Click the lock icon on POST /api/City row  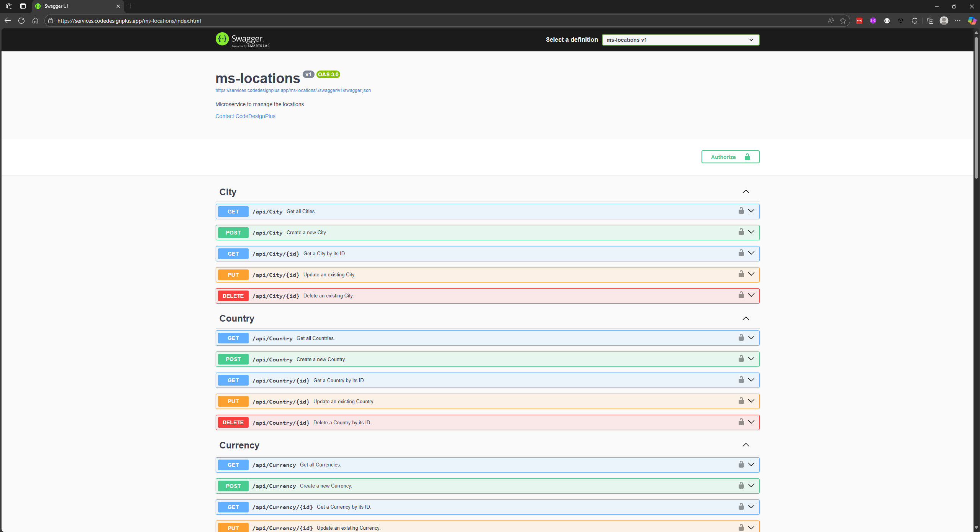741,232
